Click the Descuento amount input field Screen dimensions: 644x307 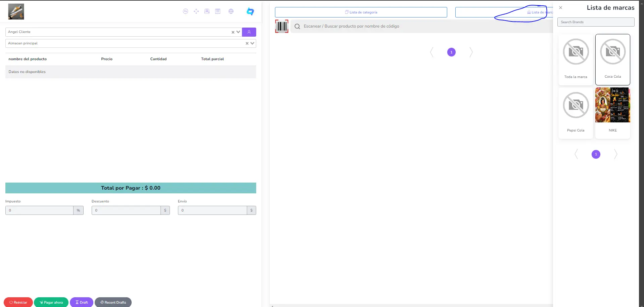pyautogui.click(x=126, y=210)
